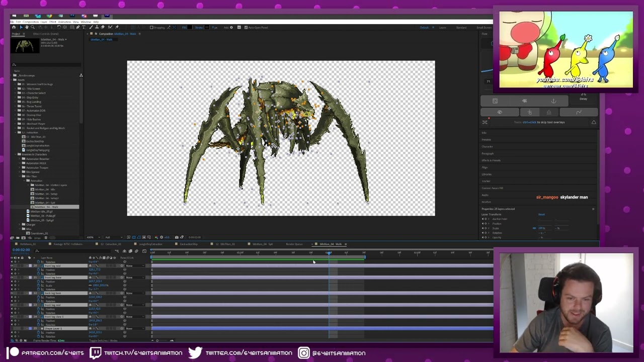Select the Puppet Pin tool
Viewport: 644px width, 362px height.
117,27
